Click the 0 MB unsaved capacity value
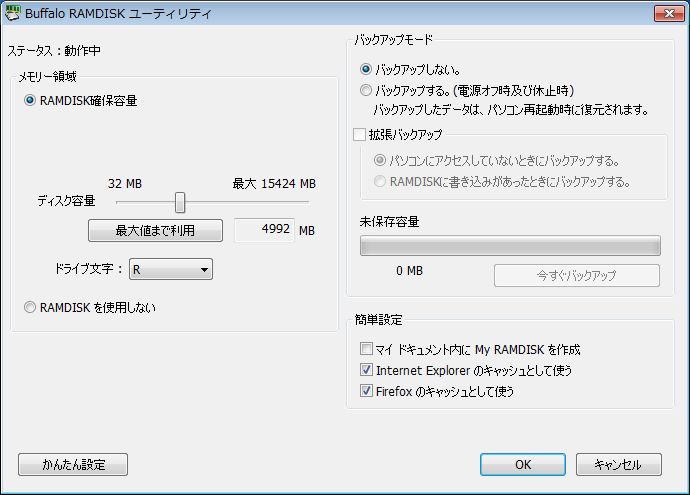690x495 pixels. pyautogui.click(x=409, y=271)
